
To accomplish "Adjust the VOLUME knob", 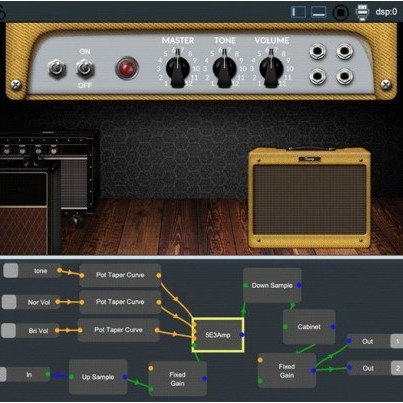I will coord(271,69).
